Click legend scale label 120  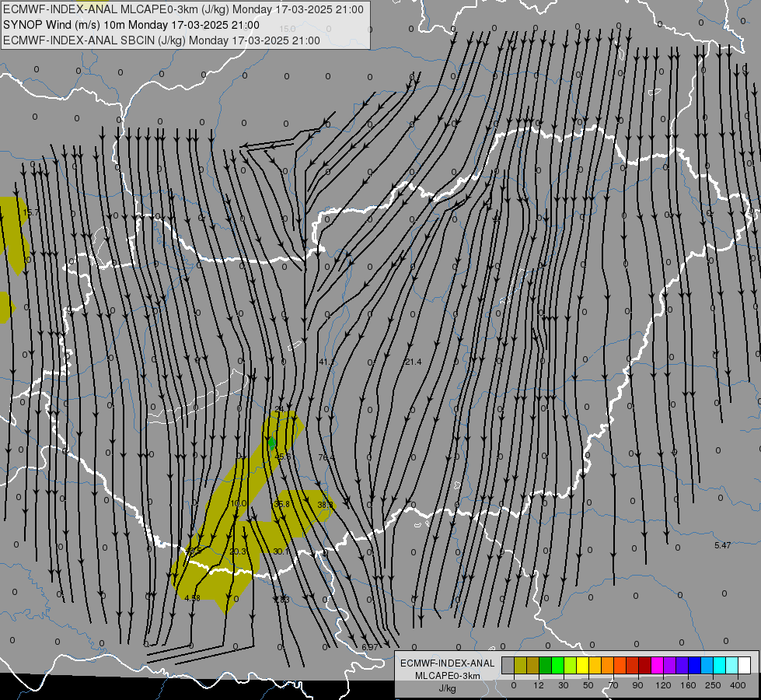tap(663, 685)
